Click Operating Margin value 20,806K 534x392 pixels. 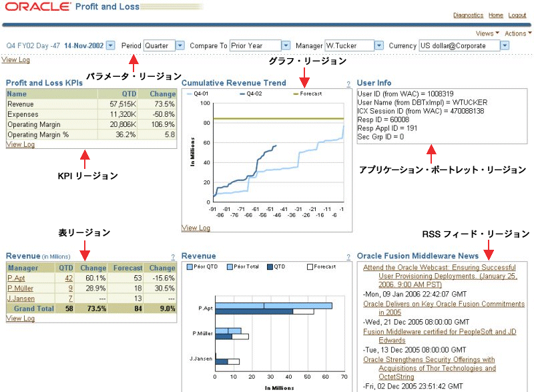click(x=123, y=125)
